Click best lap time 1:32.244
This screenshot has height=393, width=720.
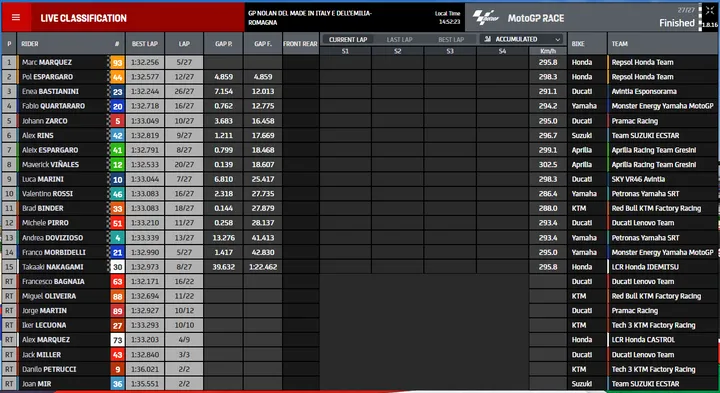[x=145, y=91]
